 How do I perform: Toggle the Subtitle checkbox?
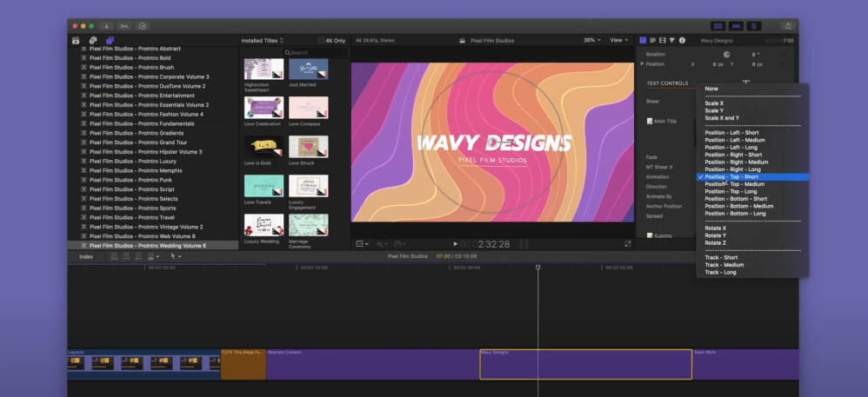coord(650,235)
